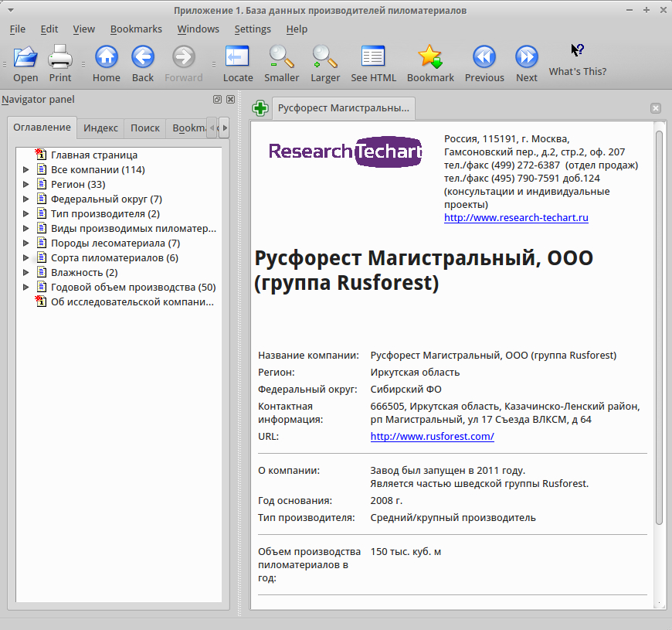Expand the Годовой объем производства (50) node
The image size is (672, 630).
25,288
